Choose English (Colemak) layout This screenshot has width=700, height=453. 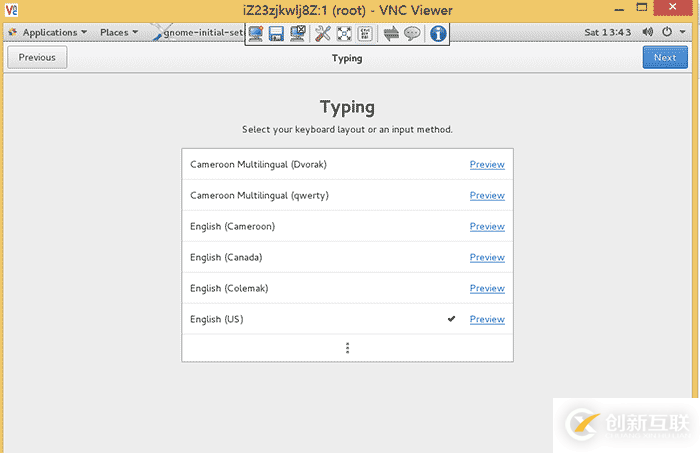[x=347, y=288]
